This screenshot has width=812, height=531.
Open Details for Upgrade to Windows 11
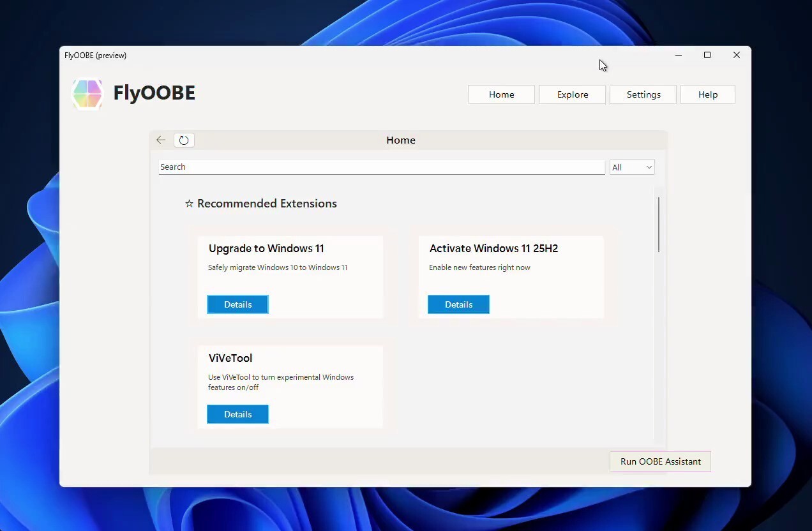[237, 304]
